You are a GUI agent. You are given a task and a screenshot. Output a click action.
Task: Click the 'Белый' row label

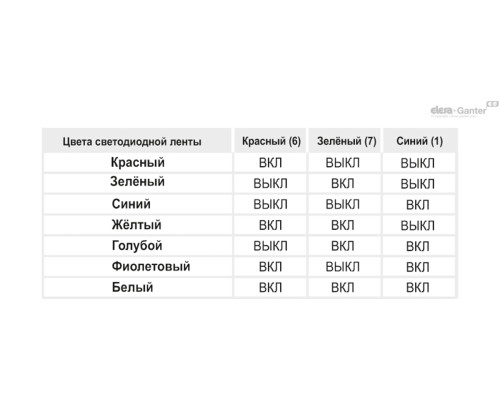[132, 287]
